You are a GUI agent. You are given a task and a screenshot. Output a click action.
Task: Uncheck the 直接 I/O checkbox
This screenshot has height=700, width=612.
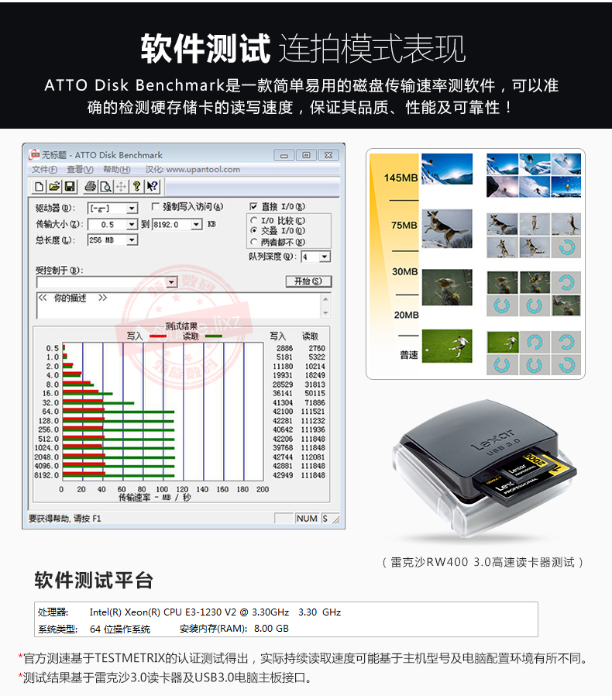253,206
